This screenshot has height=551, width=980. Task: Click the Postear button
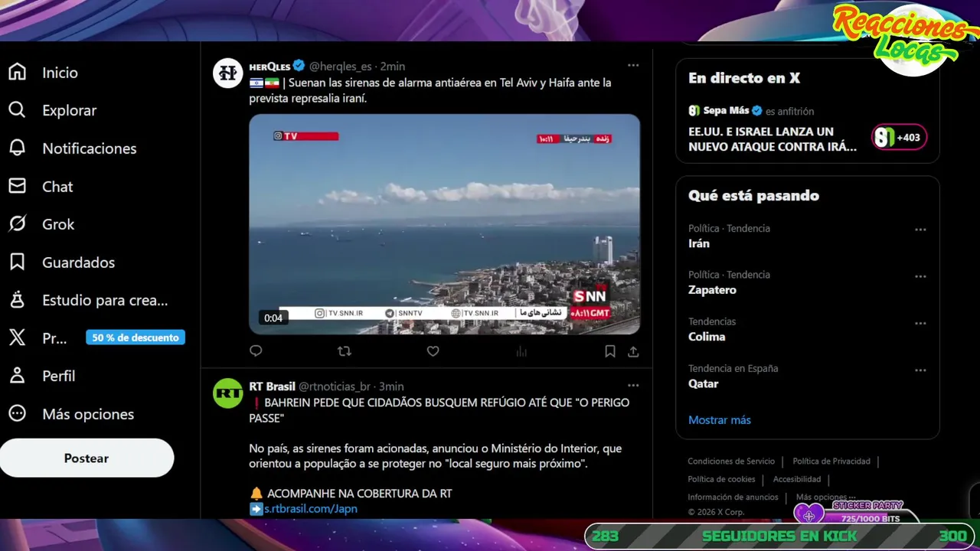(x=87, y=458)
